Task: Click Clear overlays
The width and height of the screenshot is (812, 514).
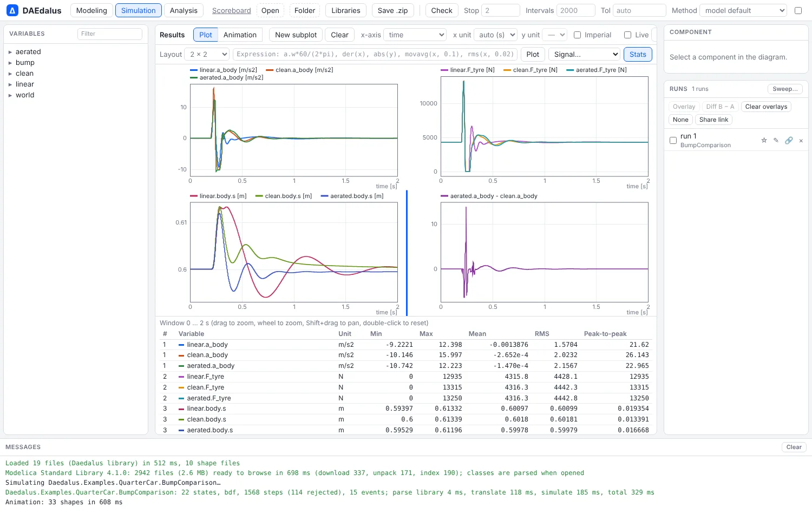Action: [x=766, y=107]
